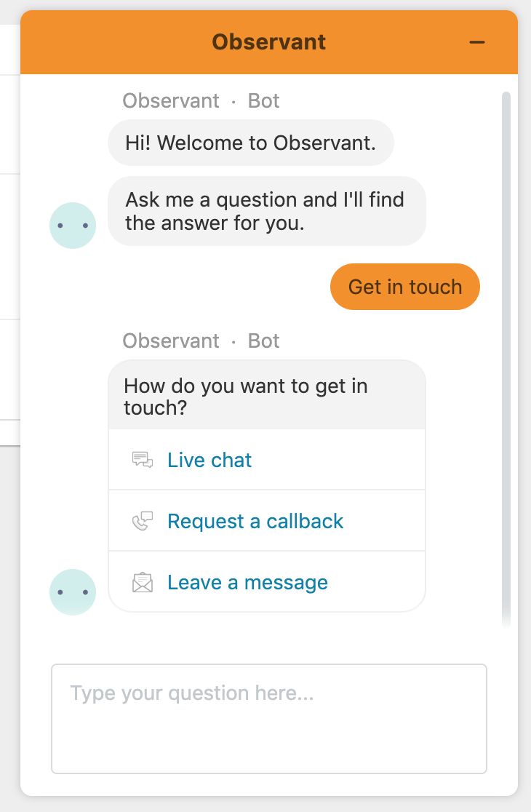531x812 pixels.
Task: Select the Live chat option
Action: tap(209, 460)
